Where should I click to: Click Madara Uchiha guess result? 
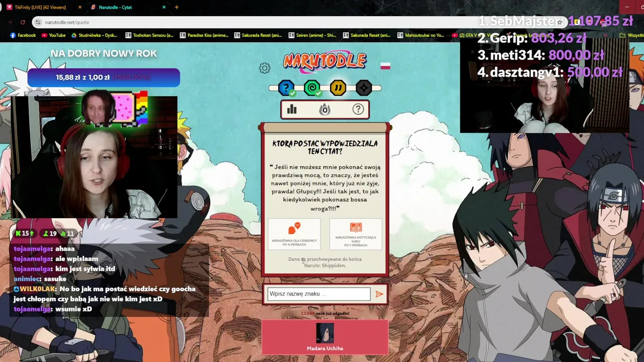pos(325,337)
